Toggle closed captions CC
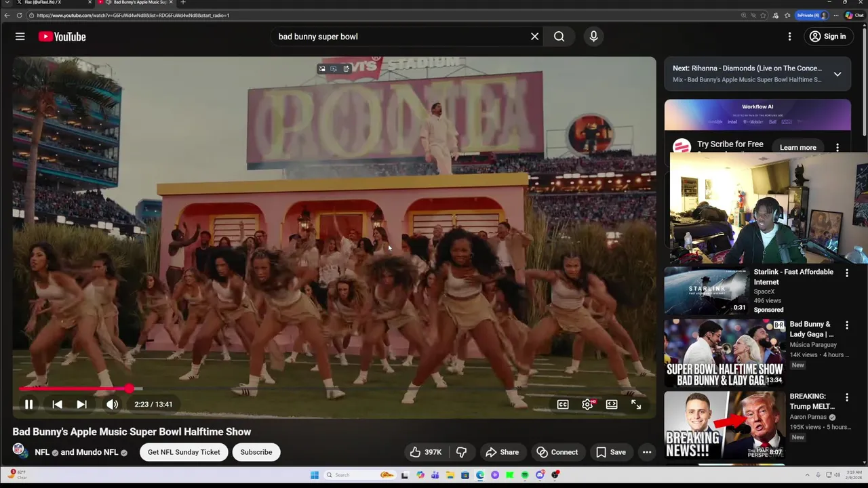This screenshot has height=488, width=868. (563, 405)
